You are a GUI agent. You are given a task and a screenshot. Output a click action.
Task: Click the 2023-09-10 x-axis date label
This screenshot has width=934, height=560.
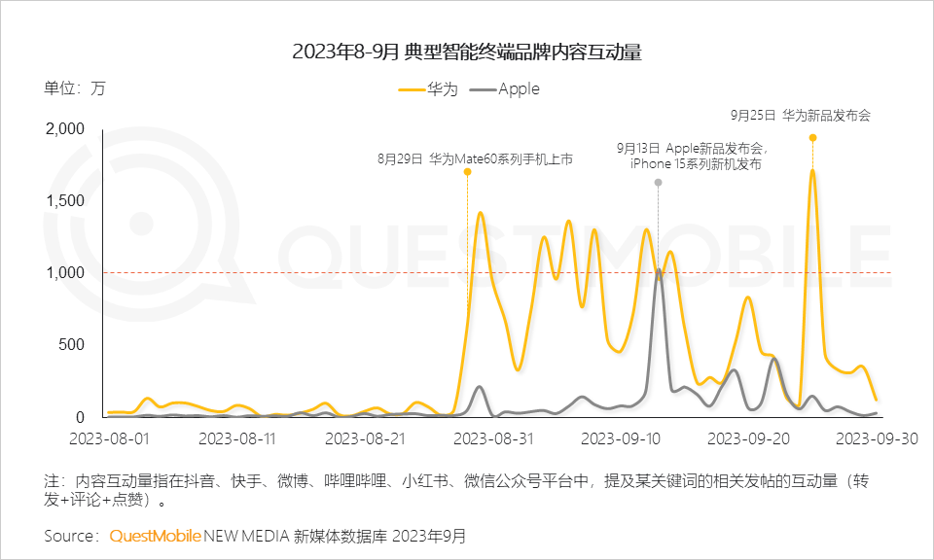click(621, 438)
